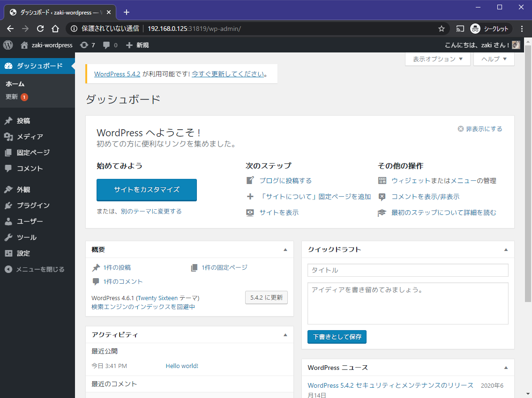Click the ユーザー person icon
Screen dimensions: 532x398
tap(8, 221)
